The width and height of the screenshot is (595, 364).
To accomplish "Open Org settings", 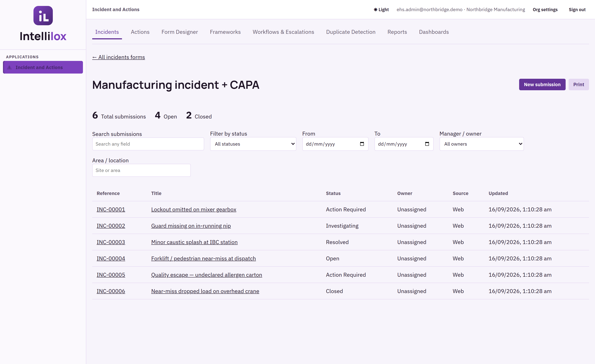I will (x=545, y=10).
